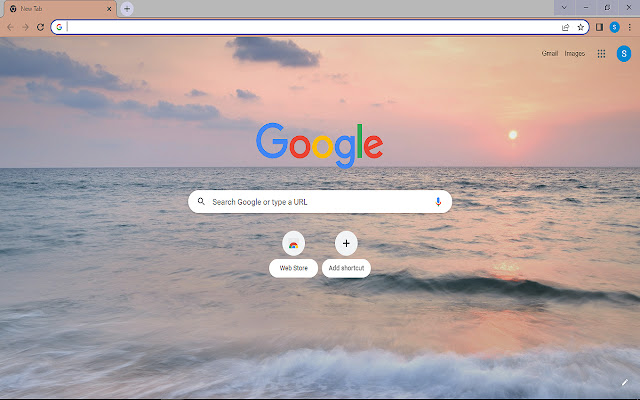Toggle the browser side panel
The image size is (640, 400).
(x=599, y=27)
